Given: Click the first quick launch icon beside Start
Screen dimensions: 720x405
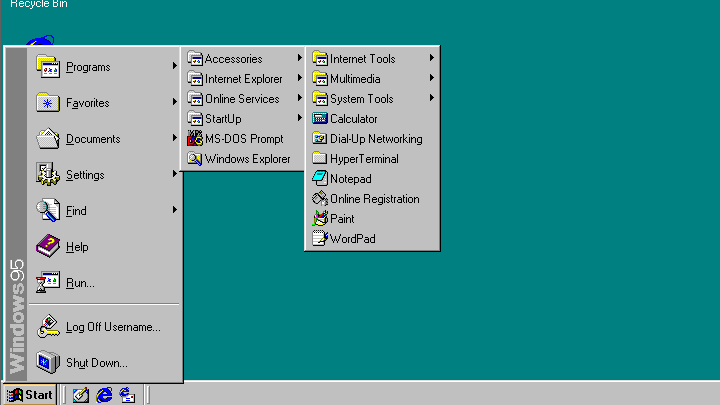Looking at the screenshot, I should [x=81, y=395].
